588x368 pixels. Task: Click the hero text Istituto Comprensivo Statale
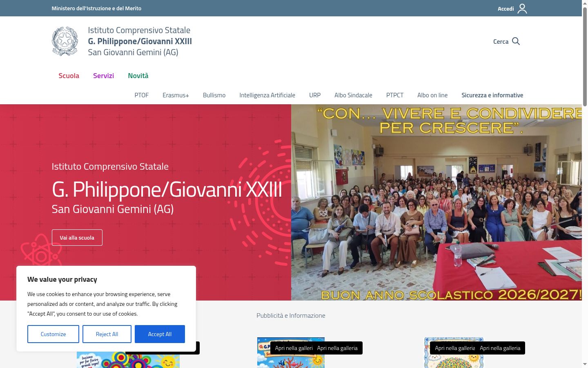point(110,166)
